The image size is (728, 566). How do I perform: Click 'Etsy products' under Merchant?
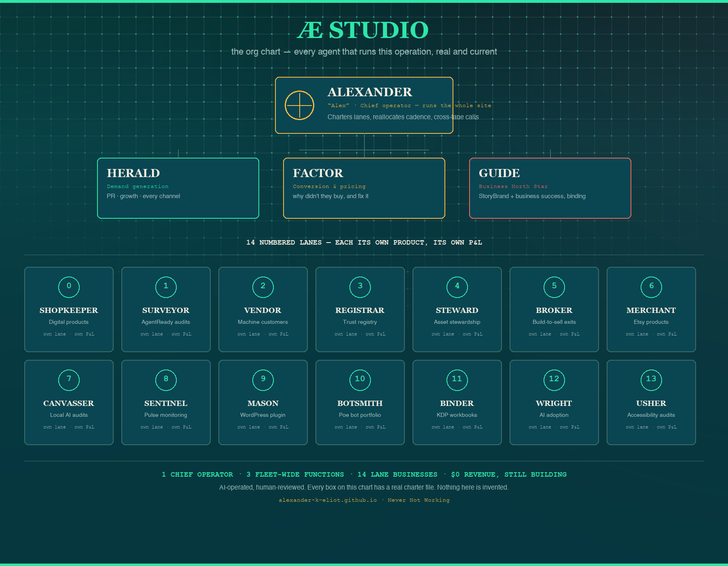[651, 322]
